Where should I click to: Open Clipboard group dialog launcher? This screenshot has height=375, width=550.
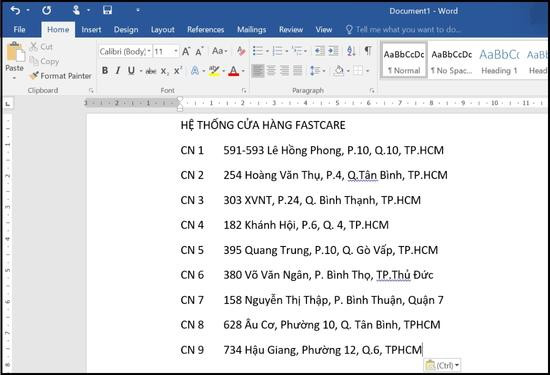coord(91,91)
